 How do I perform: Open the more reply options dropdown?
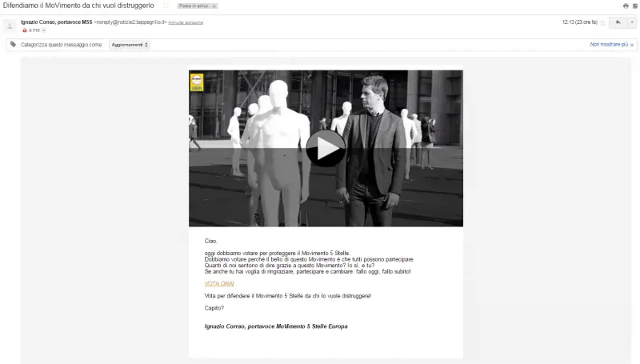[631, 22]
